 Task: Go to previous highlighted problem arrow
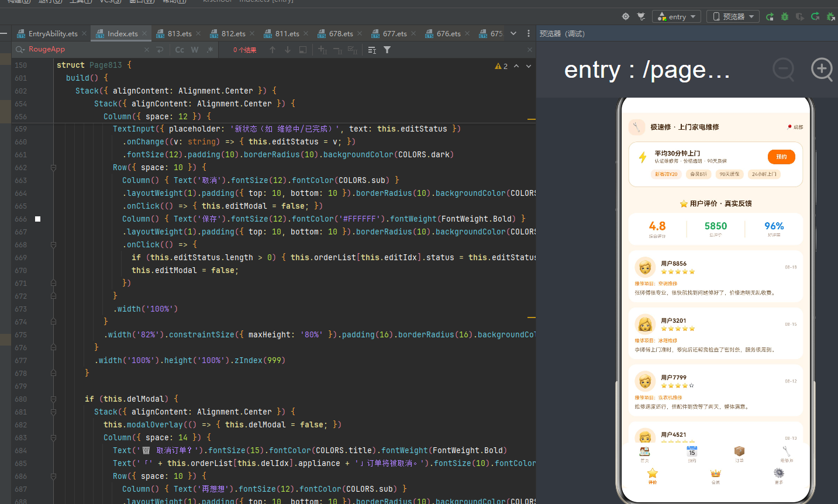pyautogui.click(x=516, y=66)
